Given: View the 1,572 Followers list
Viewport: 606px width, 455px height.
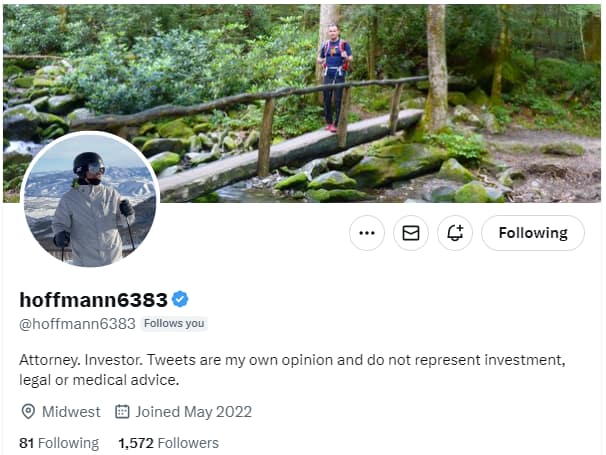Looking at the screenshot, I should (168, 442).
